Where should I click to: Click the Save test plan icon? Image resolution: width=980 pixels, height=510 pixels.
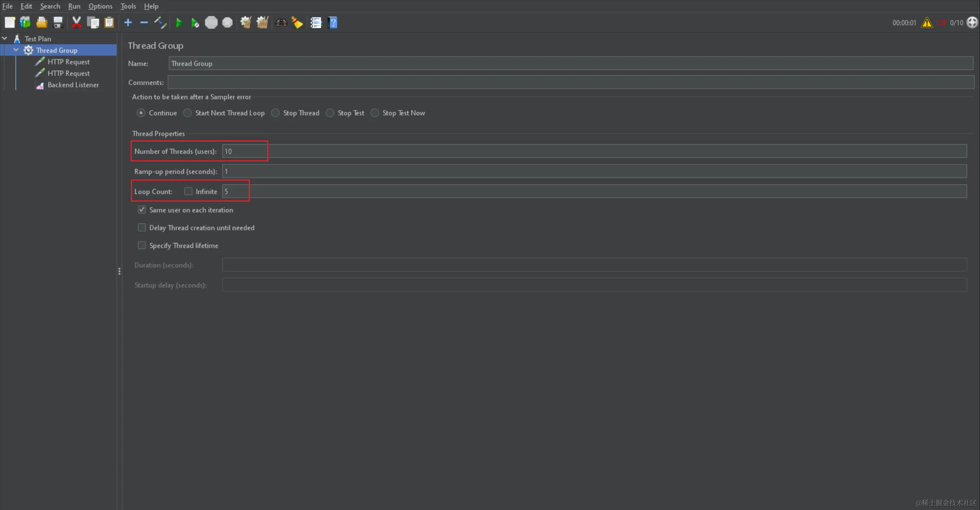click(58, 23)
